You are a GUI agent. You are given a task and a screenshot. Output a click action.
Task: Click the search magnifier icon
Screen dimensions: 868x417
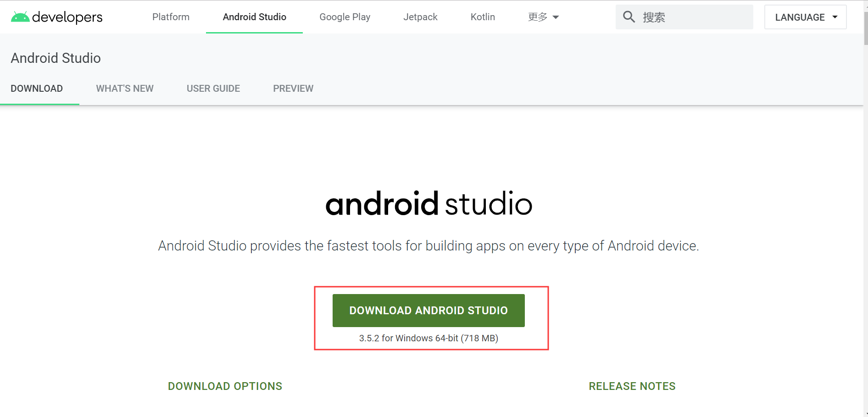coord(629,17)
